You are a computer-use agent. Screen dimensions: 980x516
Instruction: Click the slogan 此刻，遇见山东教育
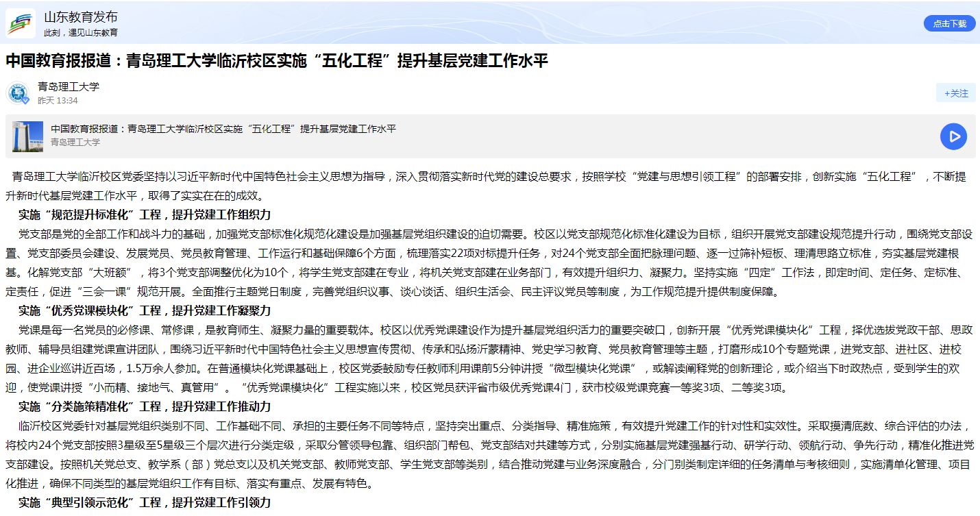(81, 32)
